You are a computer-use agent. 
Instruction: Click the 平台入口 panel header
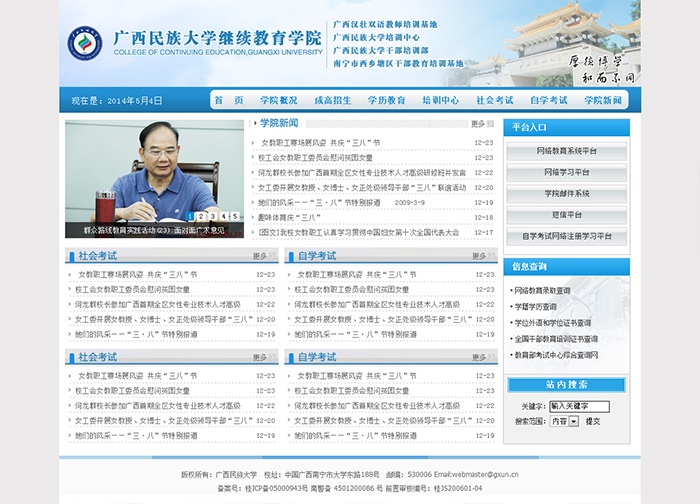click(567, 128)
